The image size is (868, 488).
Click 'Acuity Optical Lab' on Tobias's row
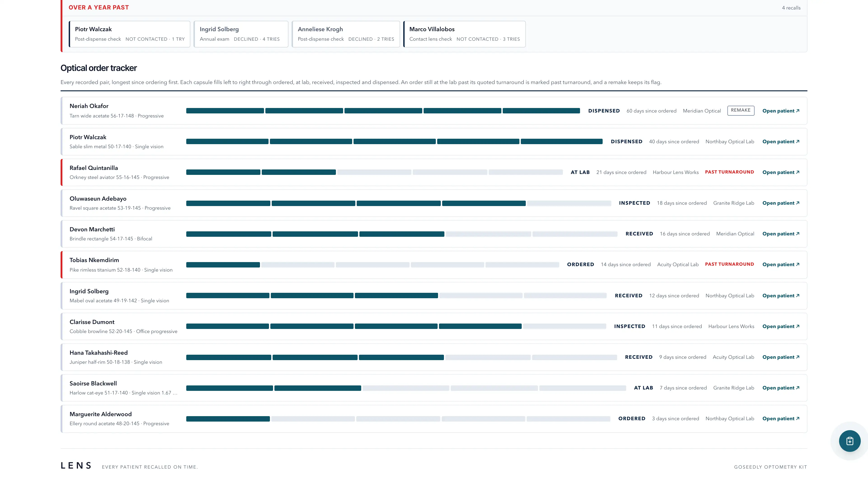pyautogui.click(x=678, y=264)
